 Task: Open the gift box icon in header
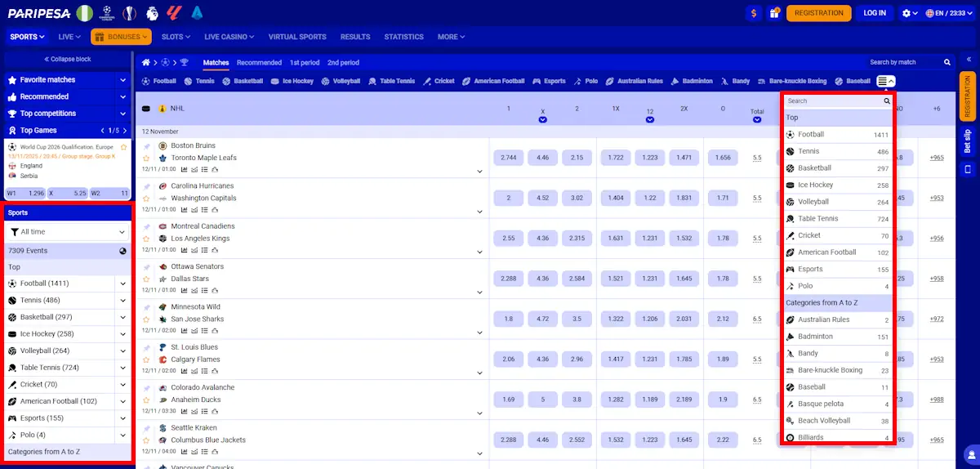click(x=773, y=13)
